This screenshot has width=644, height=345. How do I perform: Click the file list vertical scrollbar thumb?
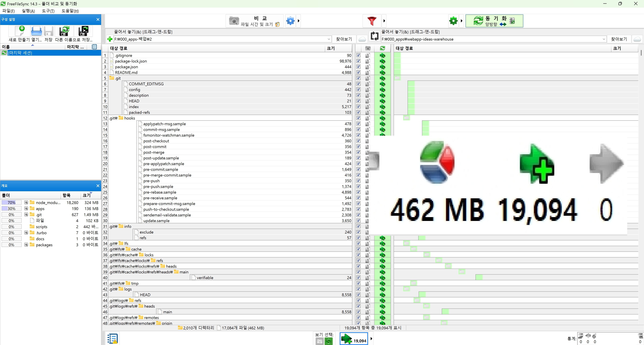[641, 53]
